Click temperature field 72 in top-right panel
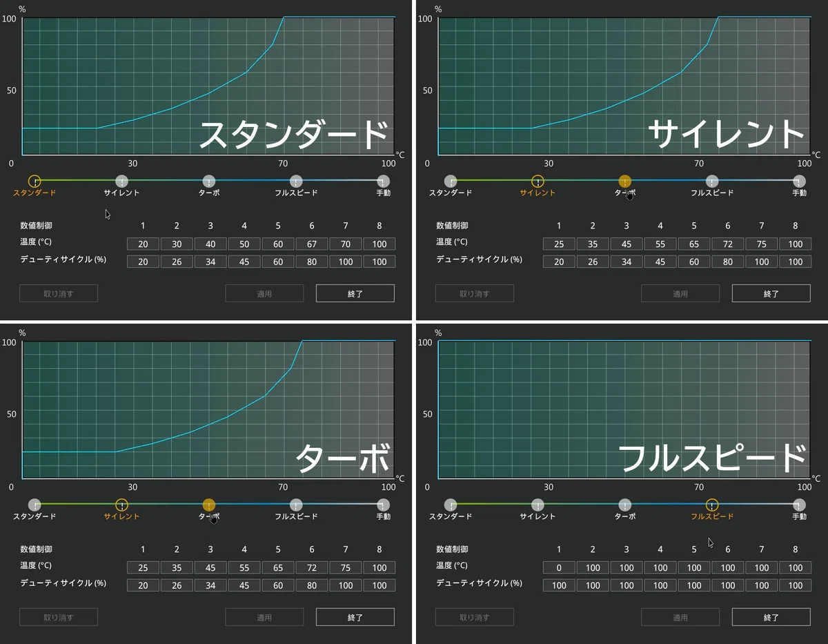The height and width of the screenshot is (644, 828). pyautogui.click(x=728, y=244)
